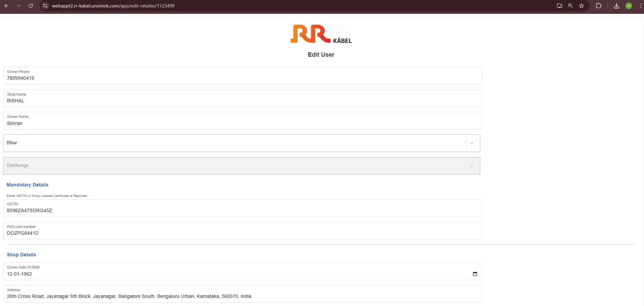The width and height of the screenshot is (644, 306).
Task: Open the green H profile avatar
Action: 629,6
